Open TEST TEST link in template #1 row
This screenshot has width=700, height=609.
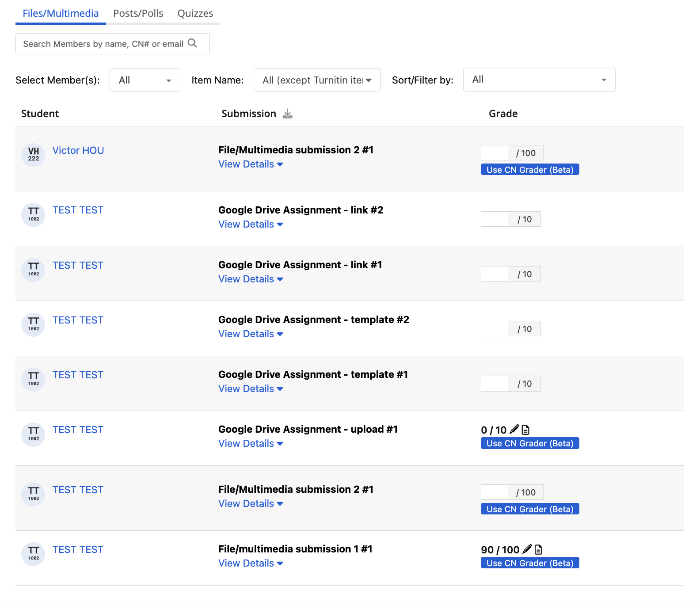[x=78, y=375]
